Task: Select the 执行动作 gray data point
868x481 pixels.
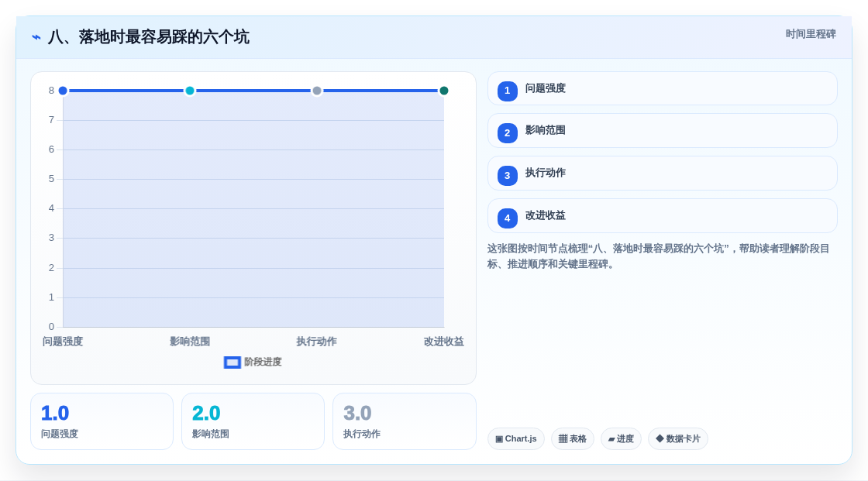Action: click(317, 91)
